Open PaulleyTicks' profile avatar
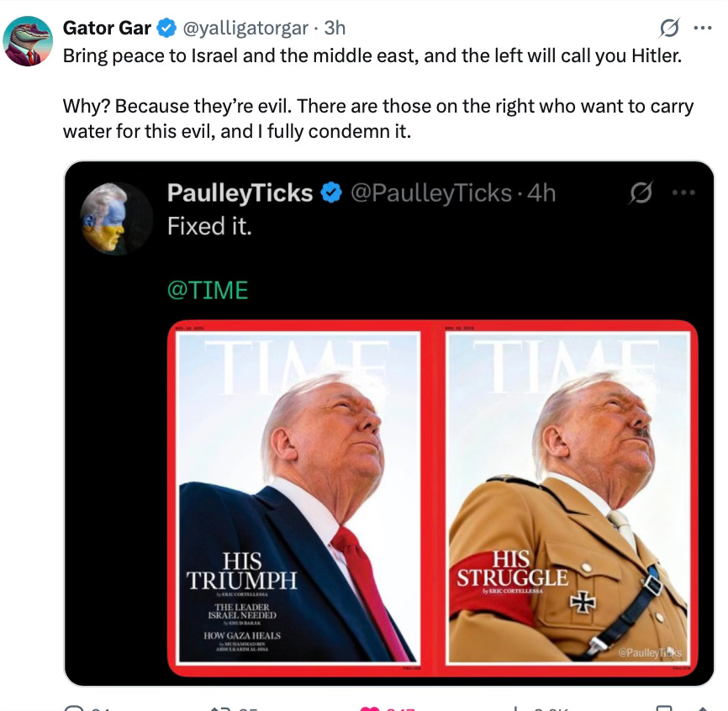 coord(116,219)
